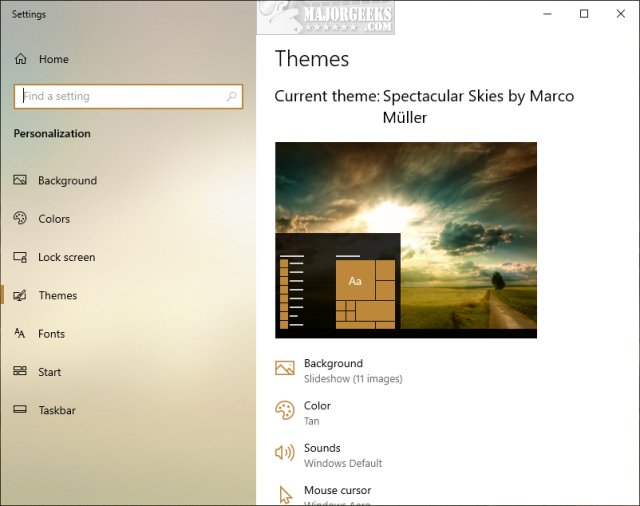Open Background Slideshow theme setting
The width and height of the screenshot is (640, 506).
point(352,370)
